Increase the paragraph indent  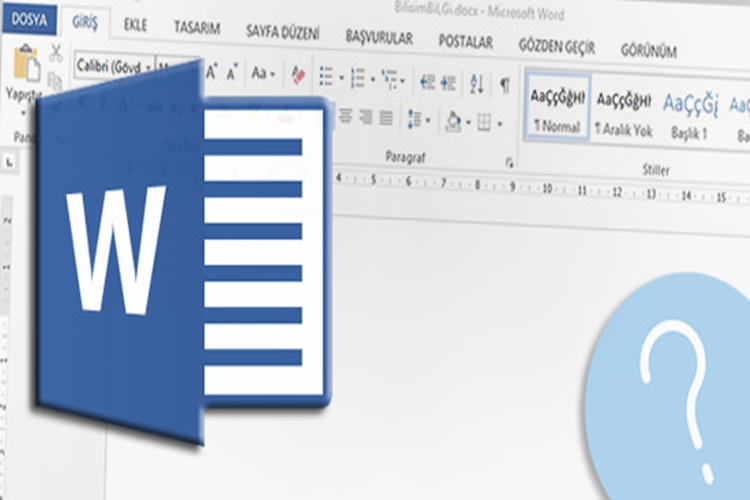click(x=451, y=82)
